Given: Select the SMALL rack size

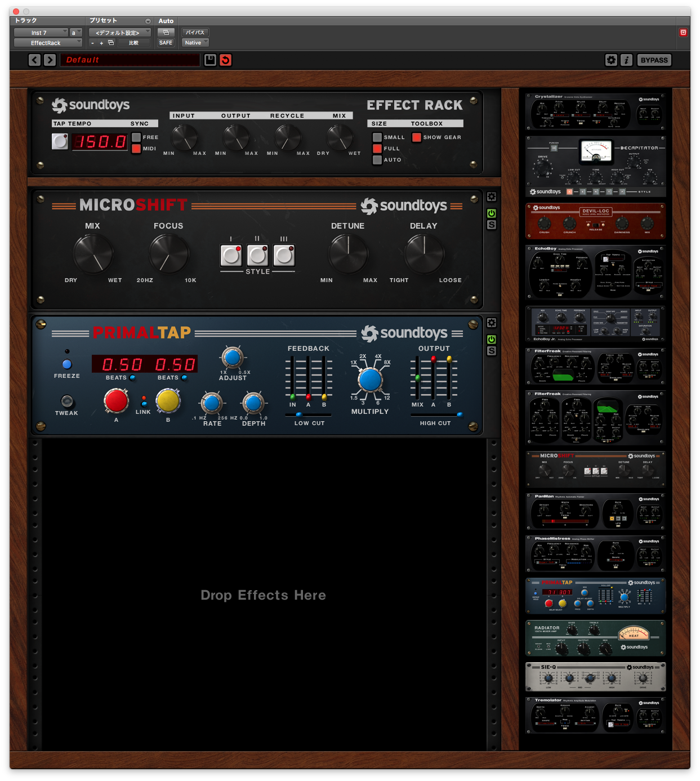Looking at the screenshot, I should click(377, 137).
